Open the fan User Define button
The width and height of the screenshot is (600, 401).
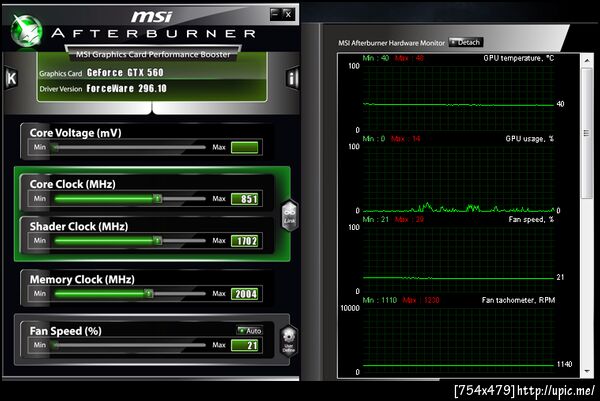point(289,341)
